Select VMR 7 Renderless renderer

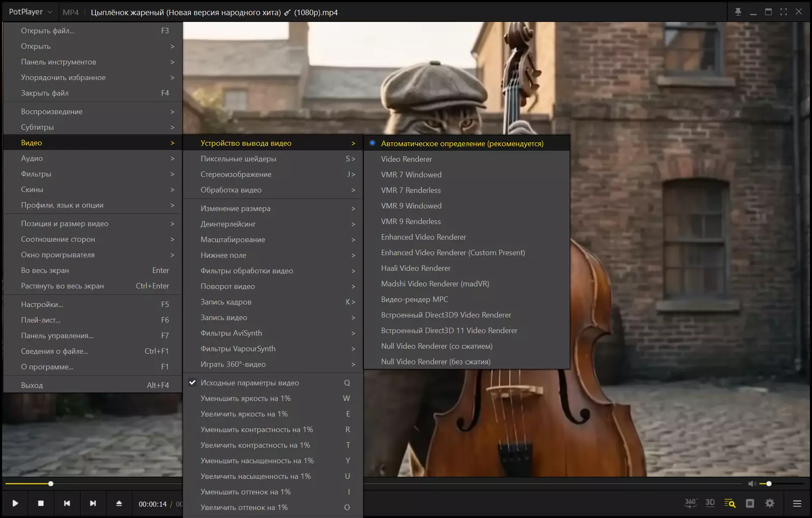click(467, 190)
